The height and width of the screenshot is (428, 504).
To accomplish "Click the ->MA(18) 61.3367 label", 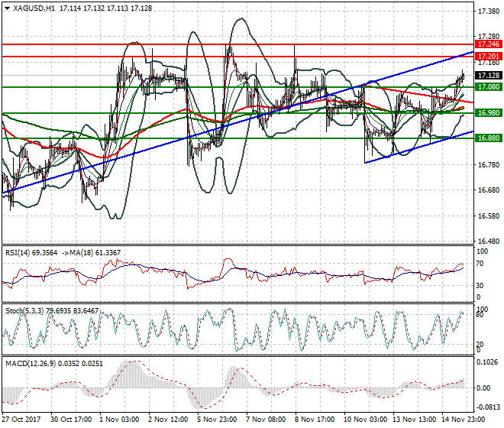I will point(91,253).
